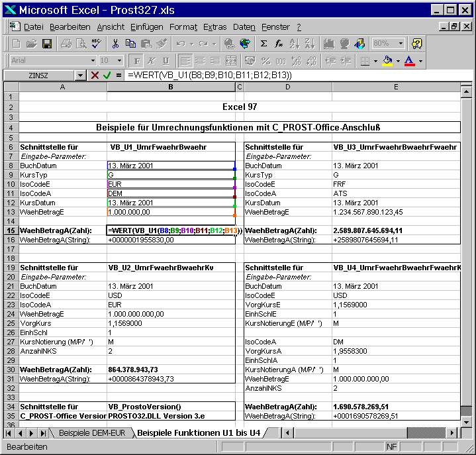This screenshot has height=455, width=476.
Task: Toggle left text alignment
Action: 185,61
